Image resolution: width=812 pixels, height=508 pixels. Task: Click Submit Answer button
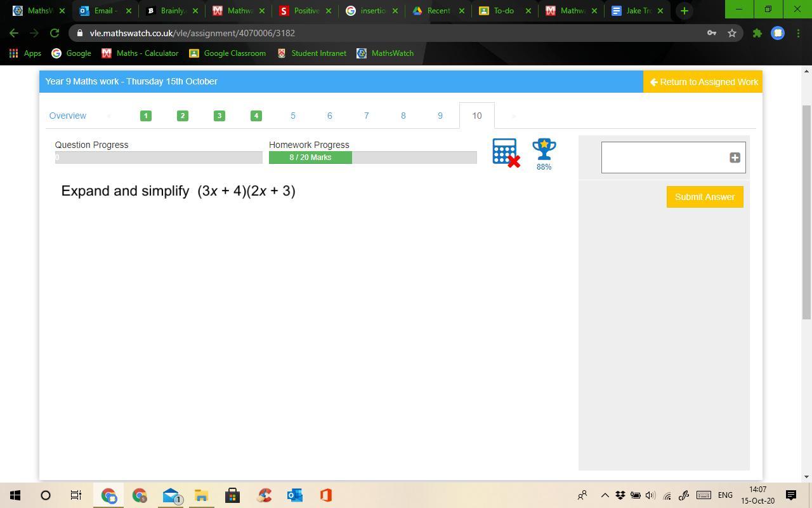pos(705,197)
